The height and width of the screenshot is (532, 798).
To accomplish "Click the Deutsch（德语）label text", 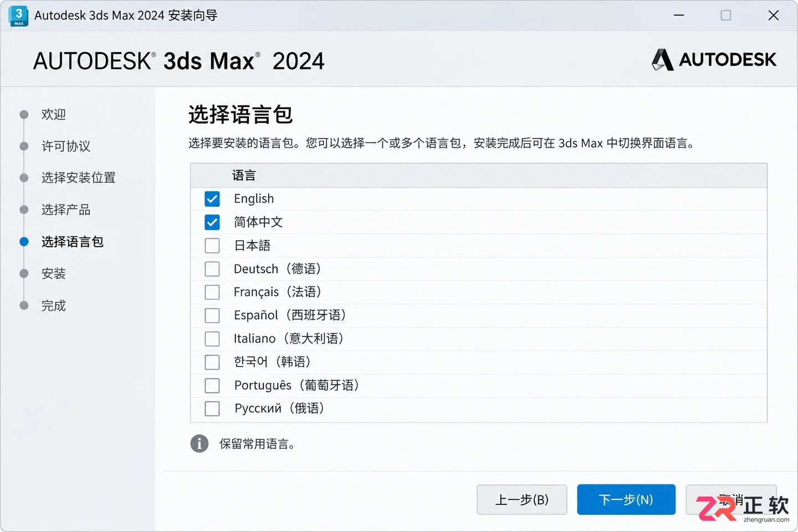I will [278, 269].
